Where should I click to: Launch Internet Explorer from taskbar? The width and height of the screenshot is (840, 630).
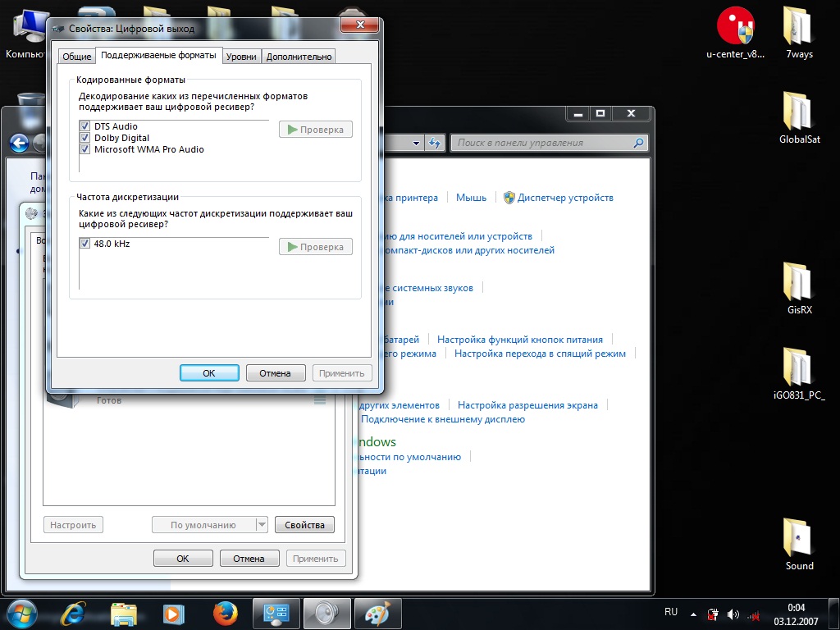74,613
